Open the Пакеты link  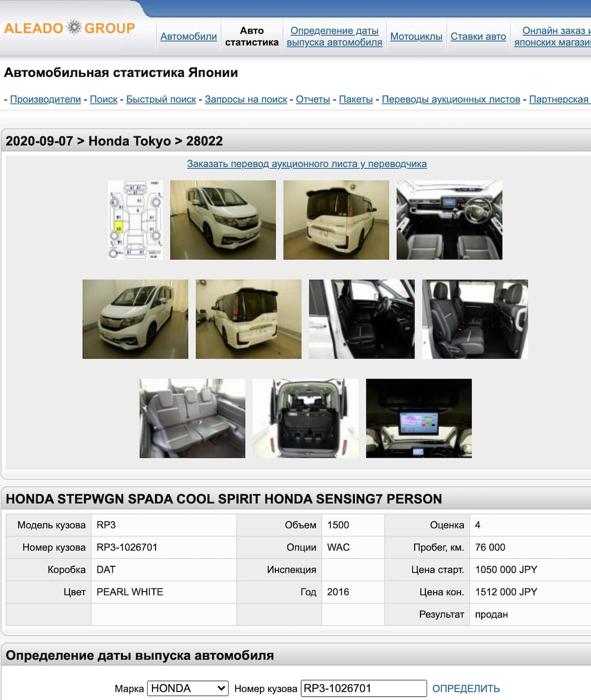[x=356, y=99]
